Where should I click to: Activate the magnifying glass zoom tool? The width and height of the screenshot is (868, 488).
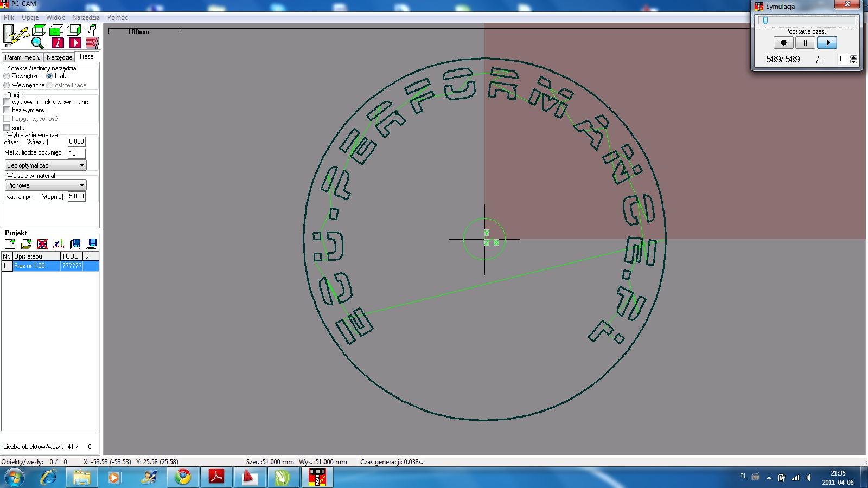(37, 43)
